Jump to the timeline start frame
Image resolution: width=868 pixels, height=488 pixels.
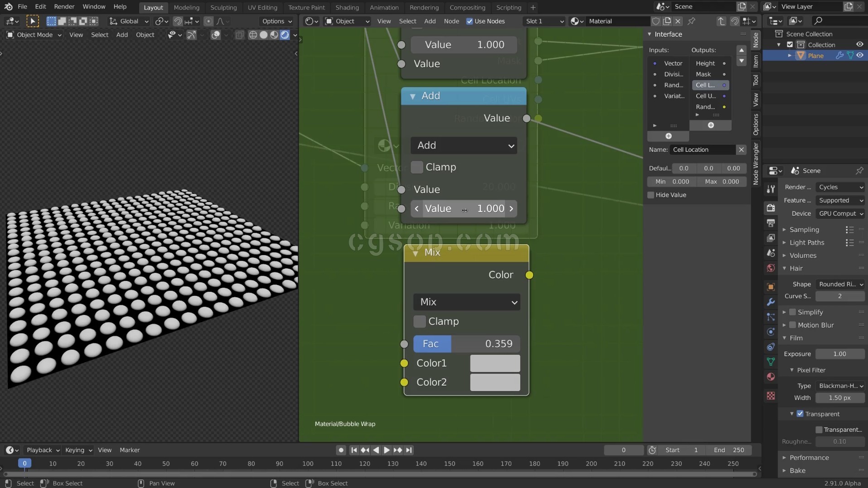[354, 450]
